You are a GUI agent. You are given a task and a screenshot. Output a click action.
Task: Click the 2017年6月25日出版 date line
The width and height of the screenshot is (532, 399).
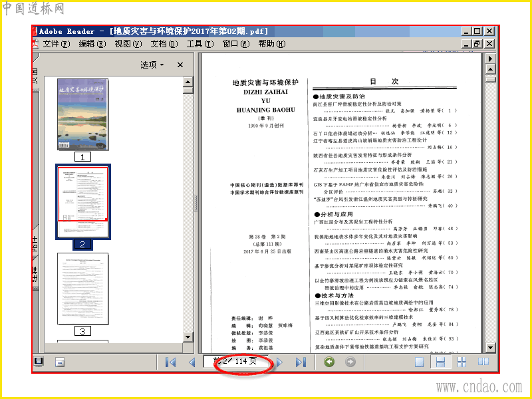pos(267,252)
